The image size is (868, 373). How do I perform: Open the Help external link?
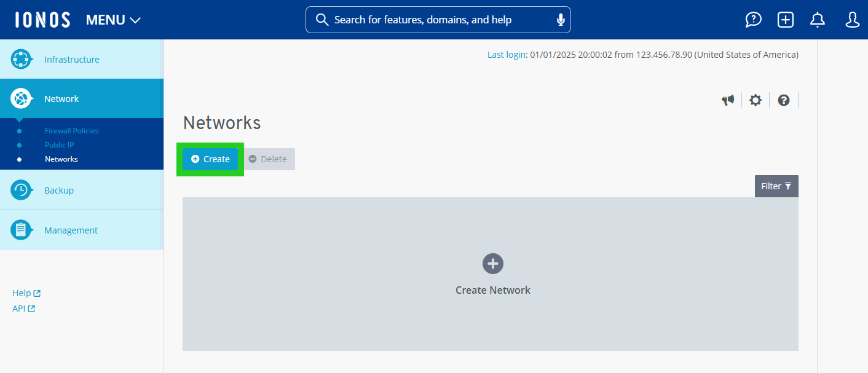26,293
